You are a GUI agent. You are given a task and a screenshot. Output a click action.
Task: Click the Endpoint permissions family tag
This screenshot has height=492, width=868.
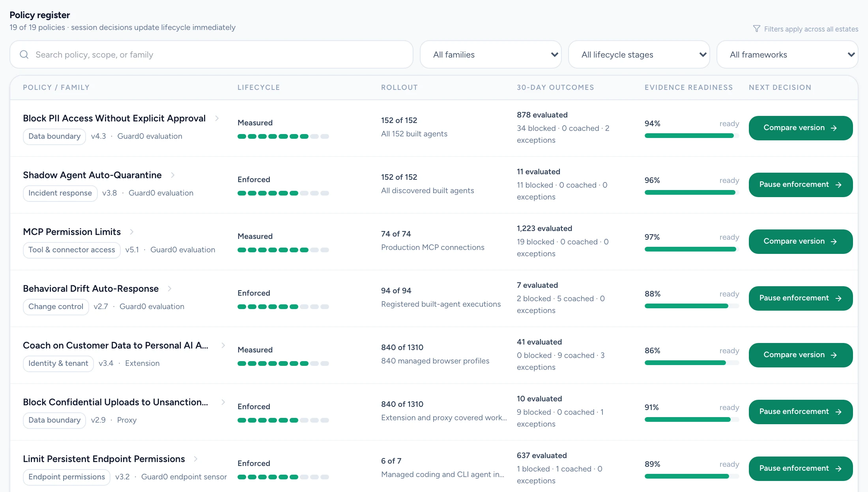(67, 477)
